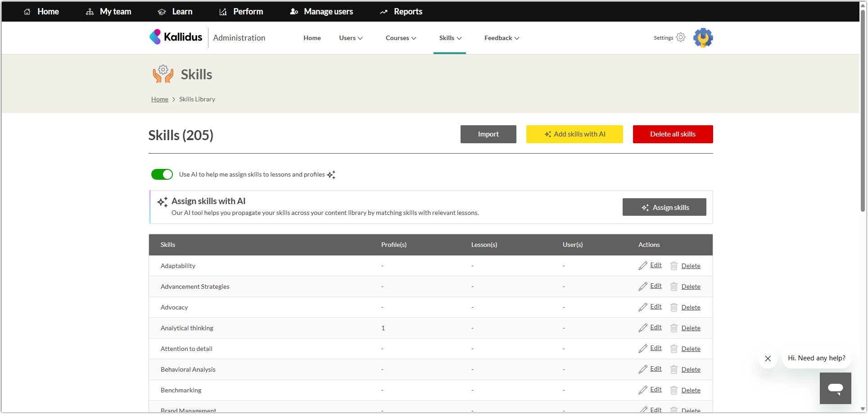Click the Kallidus logo

[x=176, y=37]
